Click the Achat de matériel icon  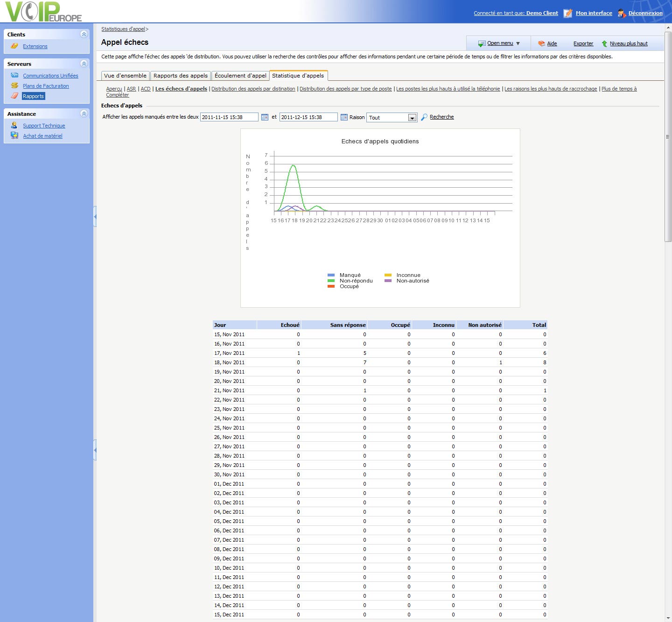(x=14, y=136)
